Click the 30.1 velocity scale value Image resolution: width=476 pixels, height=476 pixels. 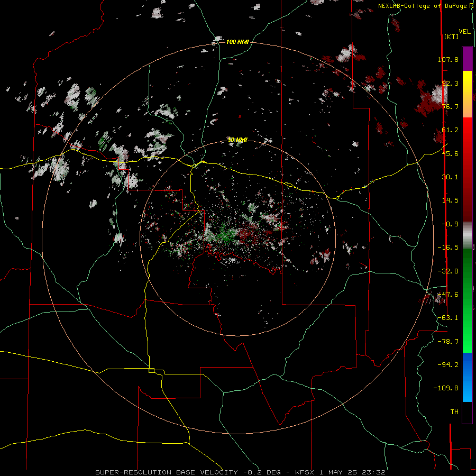point(450,177)
